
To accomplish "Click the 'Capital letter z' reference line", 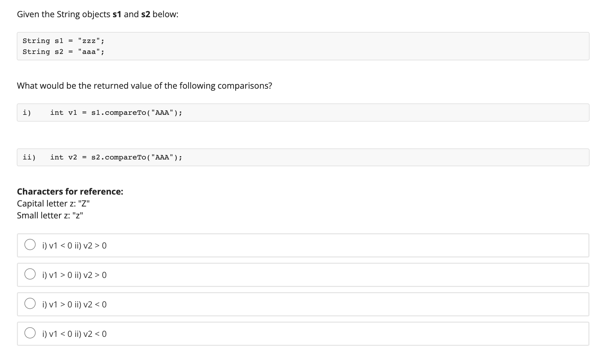I will coord(53,204).
